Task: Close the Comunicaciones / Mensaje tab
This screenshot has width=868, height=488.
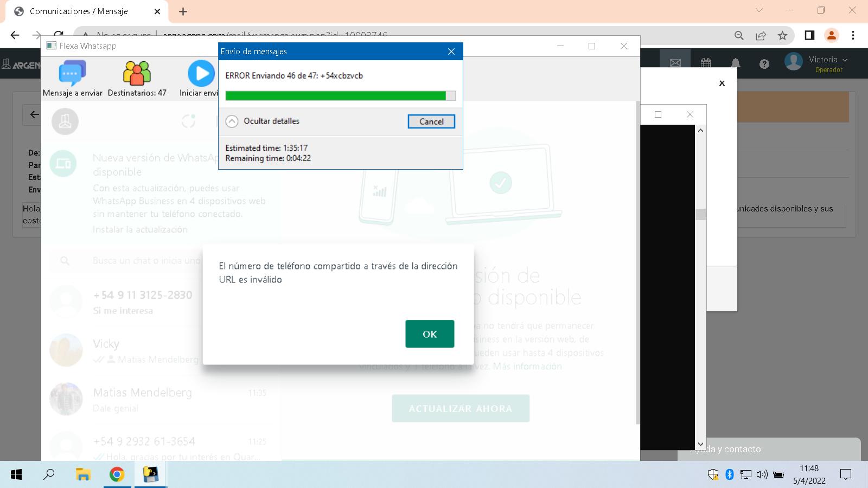Action: (x=157, y=11)
